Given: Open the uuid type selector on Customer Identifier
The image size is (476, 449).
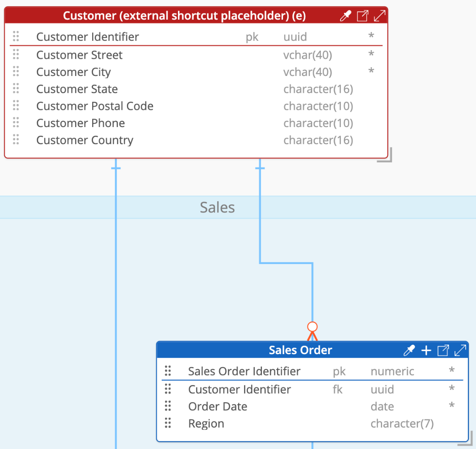Looking at the screenshot, I should coord(295,37).
